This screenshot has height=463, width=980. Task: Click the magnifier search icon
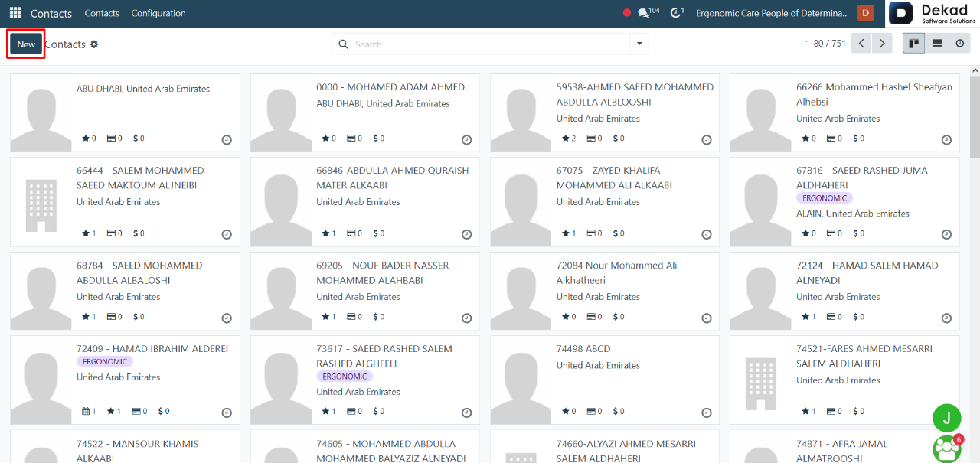(343, 44)
